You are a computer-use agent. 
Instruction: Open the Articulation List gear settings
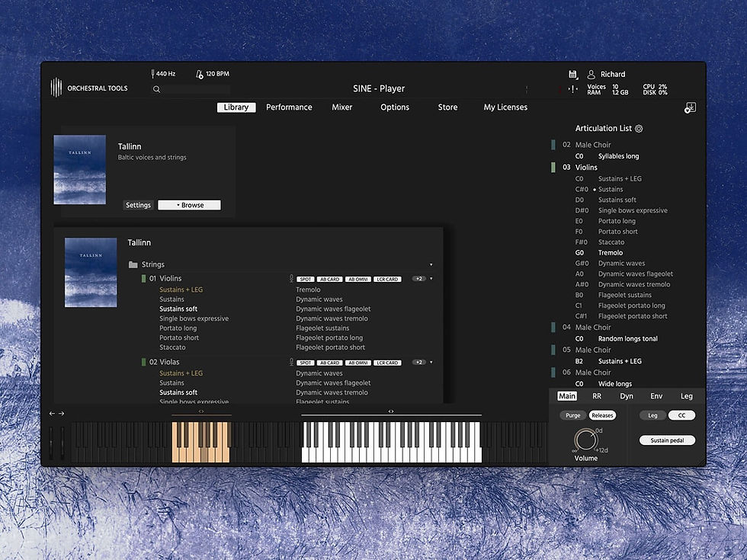tap(640, 129)
